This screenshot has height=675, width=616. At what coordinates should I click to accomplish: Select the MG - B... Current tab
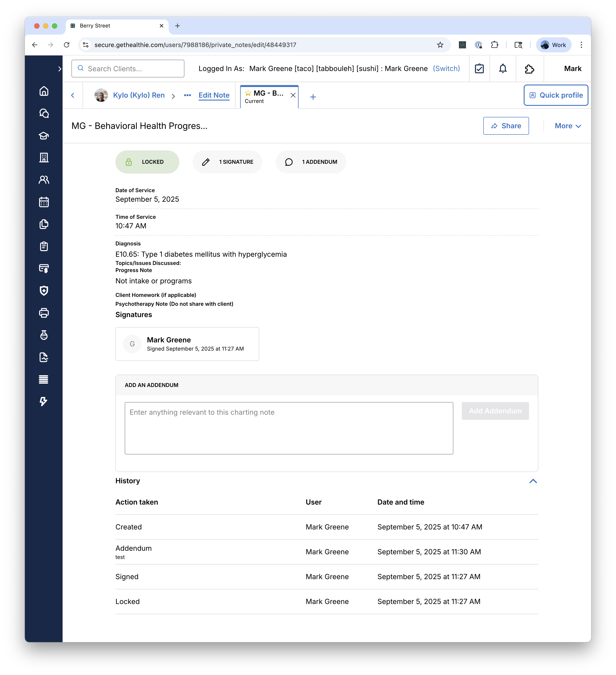pos(265,97)
